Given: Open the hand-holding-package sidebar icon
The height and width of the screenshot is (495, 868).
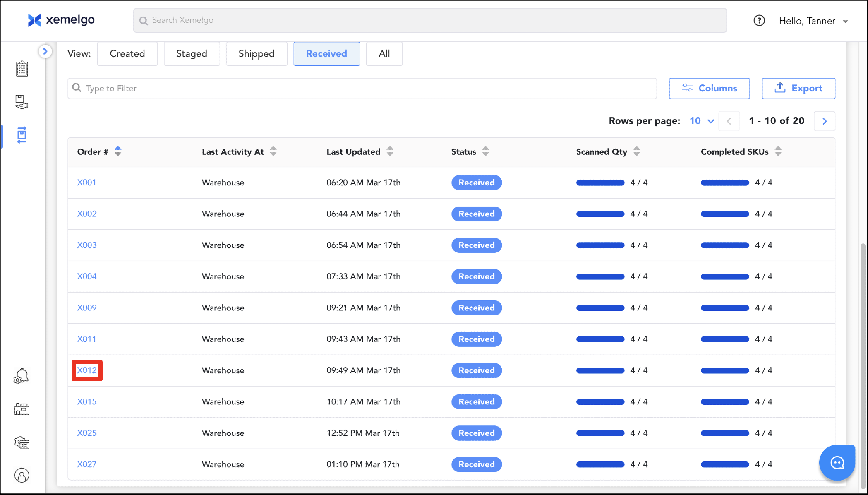Looking at the screenshot, I should [22, 102].
